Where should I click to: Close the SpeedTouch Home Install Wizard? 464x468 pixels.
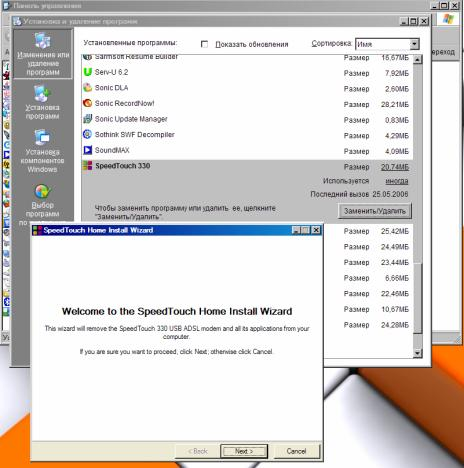[316, 230]
